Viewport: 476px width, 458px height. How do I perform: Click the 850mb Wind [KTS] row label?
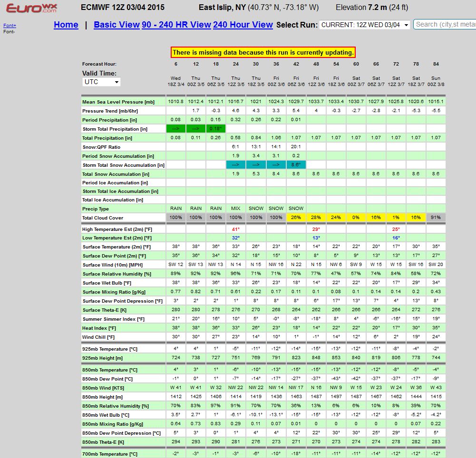click(x=103, y=388)
